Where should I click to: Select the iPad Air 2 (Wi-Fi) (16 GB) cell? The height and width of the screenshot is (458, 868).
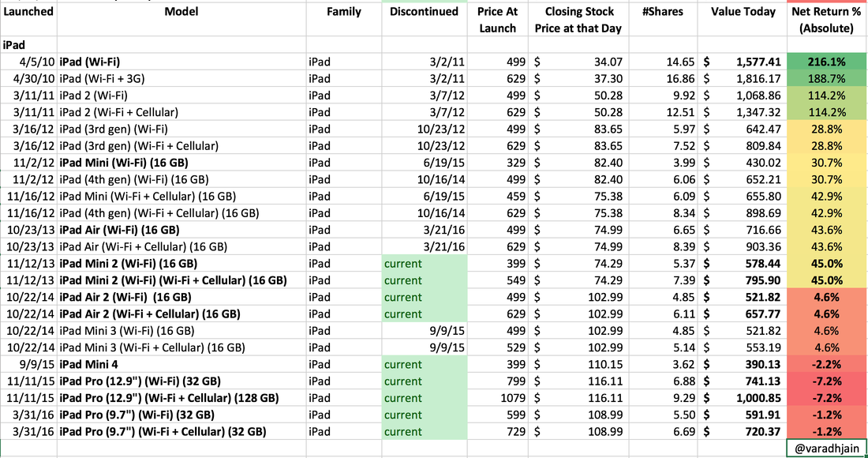click(x=181, y=297)
